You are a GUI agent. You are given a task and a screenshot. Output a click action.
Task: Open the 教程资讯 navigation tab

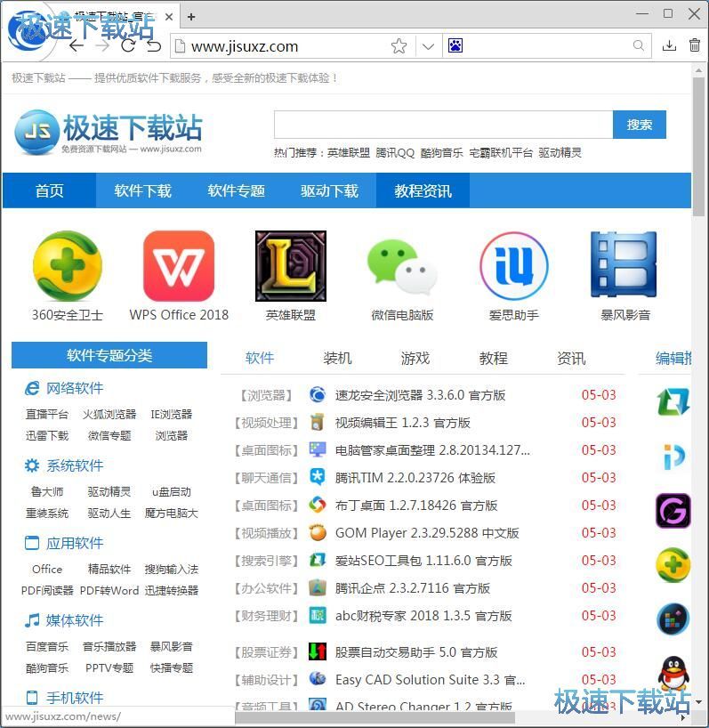423,190
